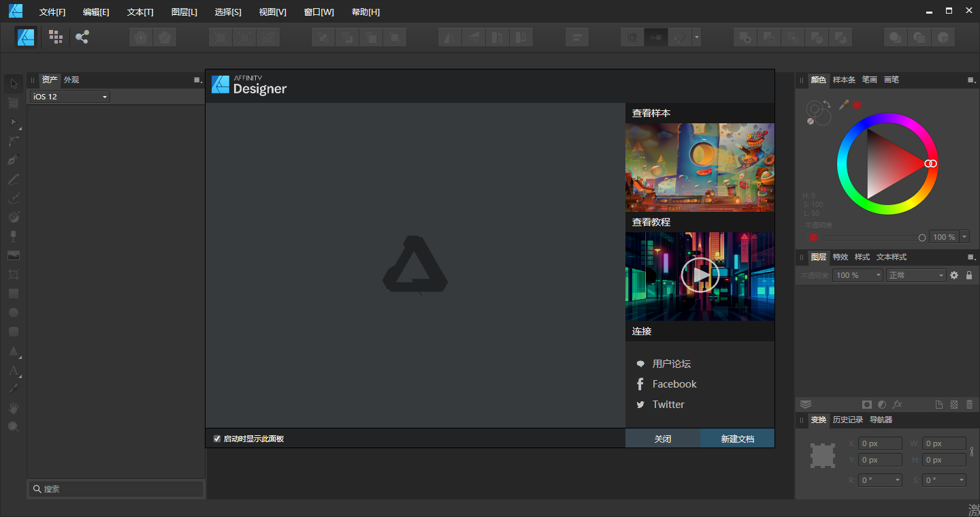The height and width of the screenshot is (517, 980).
Task: Swap the stroke and fill colors arrow
Action: point(826,104)
